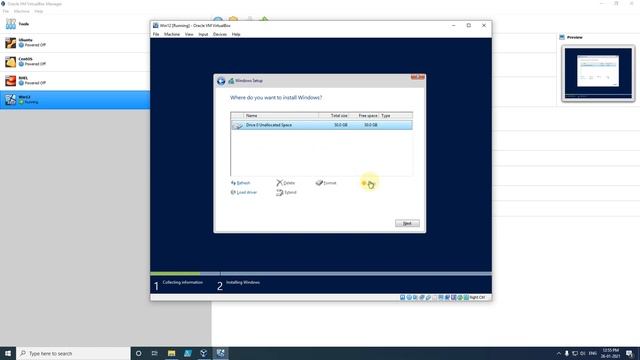Viewport: 640px width, 360px height.
Task: Click the ENG language indicator
Action: point(593,353)
